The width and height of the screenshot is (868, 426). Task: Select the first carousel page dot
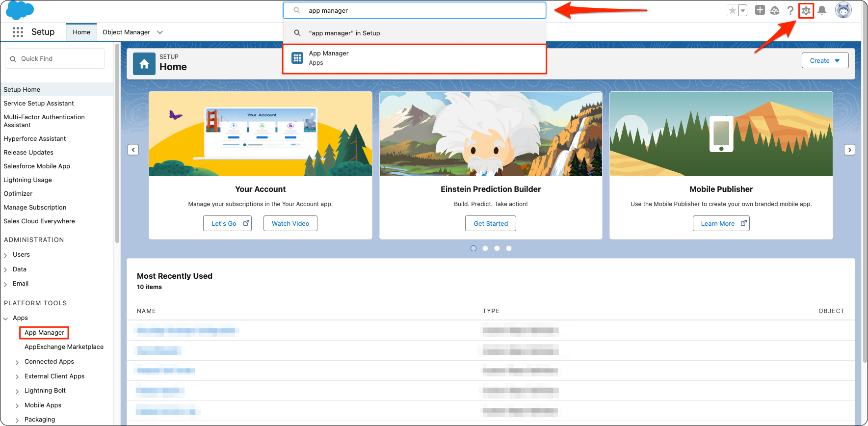tap(473, 248)
